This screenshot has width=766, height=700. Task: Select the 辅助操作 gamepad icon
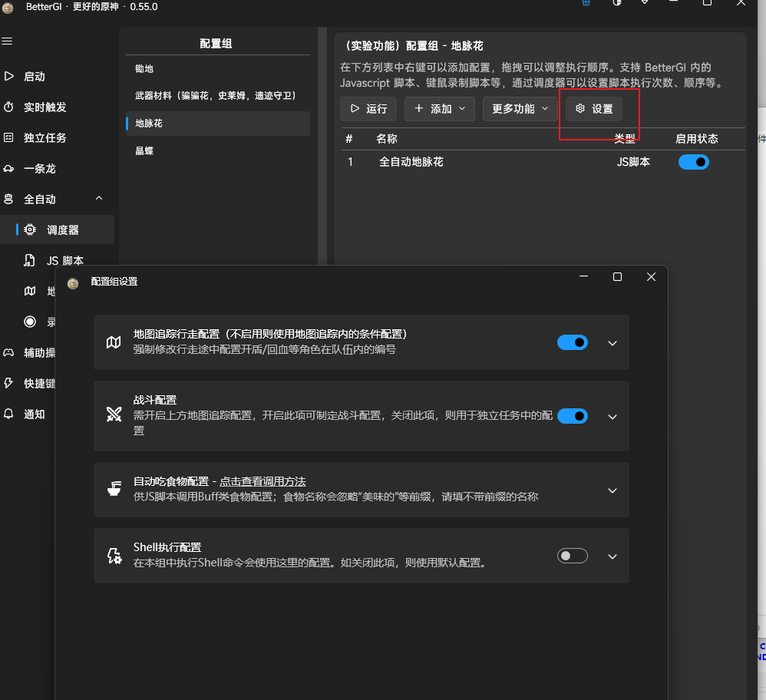(10, 352)
